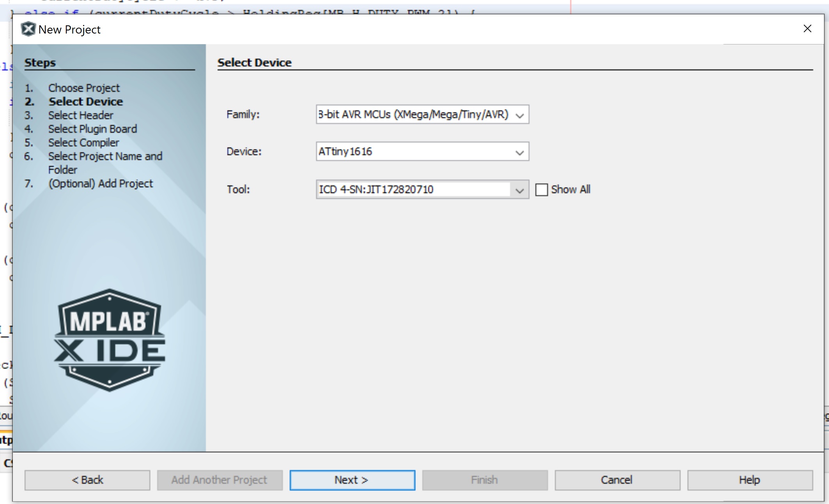Screen dimensions: 829x504
Task: Click the Select Header step
Action: tap(81, 115)
